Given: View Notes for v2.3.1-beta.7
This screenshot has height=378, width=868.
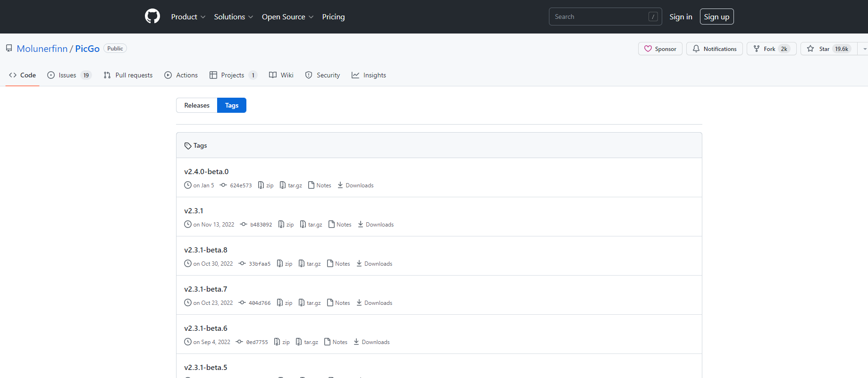Looking at the screenshot, I should [x=338, y=303].
